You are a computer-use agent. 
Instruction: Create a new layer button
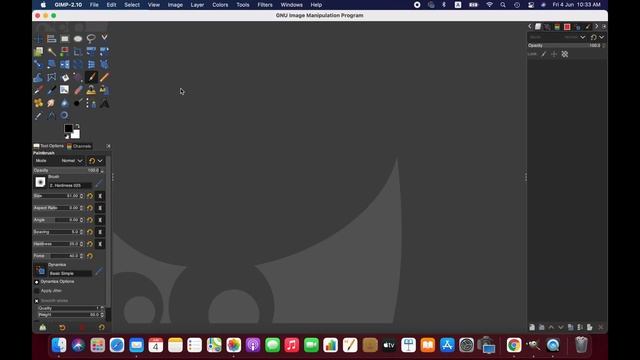pyautogui.click(x=532, y=327)
